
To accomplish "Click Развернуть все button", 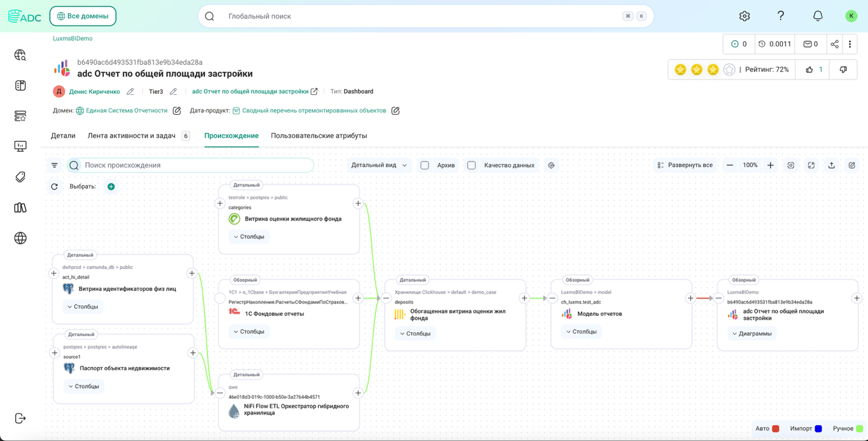I will pyautogui.click(x=685, y=165).
